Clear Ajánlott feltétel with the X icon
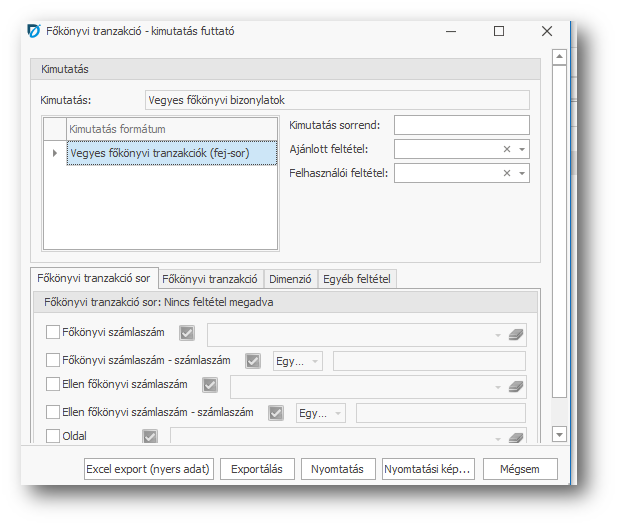Viewport: 619px width, 527px height. point(507,149)
